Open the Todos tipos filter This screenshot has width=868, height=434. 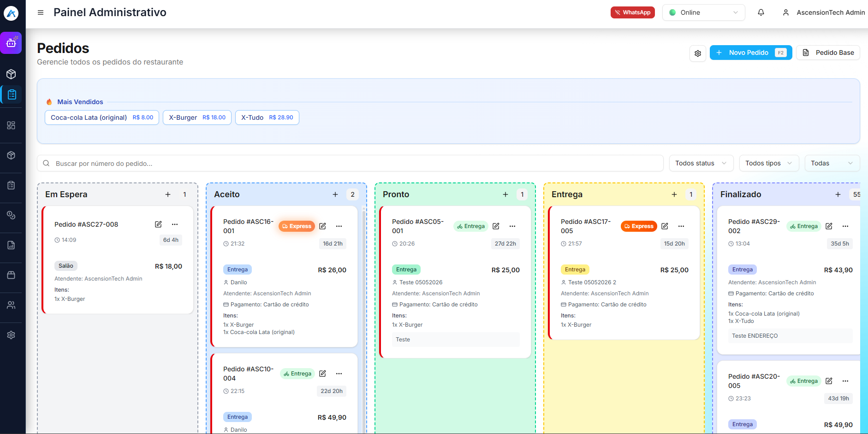[x=769, y=163]
